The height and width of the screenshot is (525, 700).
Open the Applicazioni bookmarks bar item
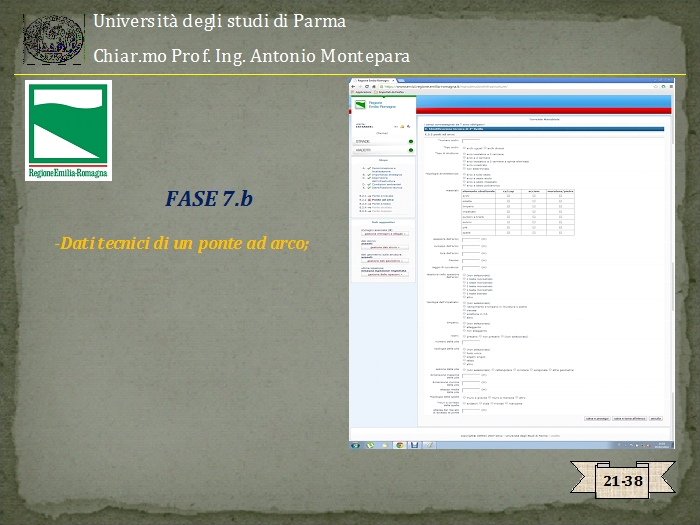362,92
